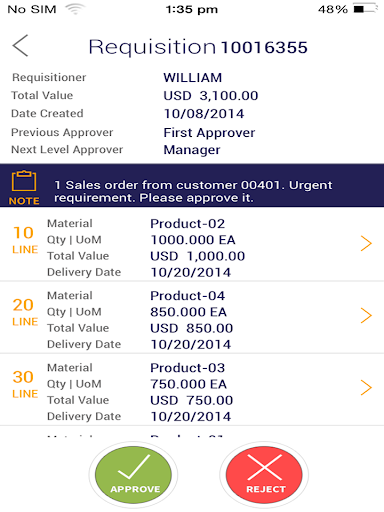The image size is (384, 512).
Task: Open the Product-02 material row
Action: tap(192, 244)
